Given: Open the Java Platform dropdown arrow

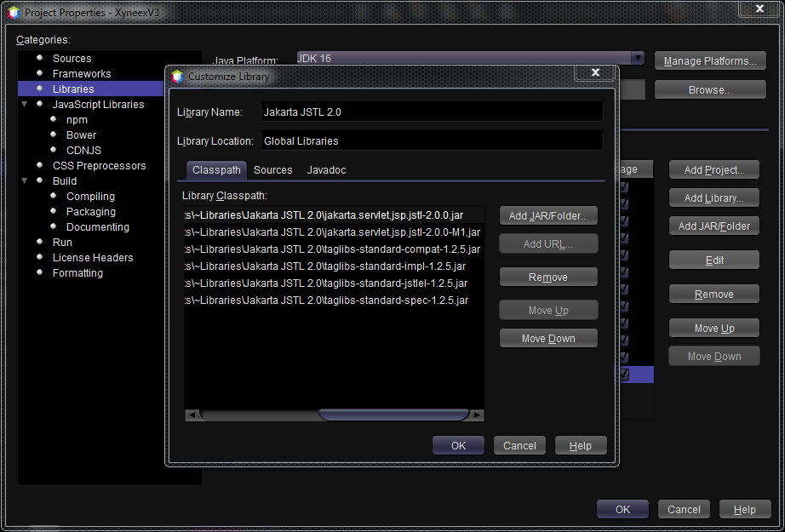Looking at the screenshot, I should (x=638, y=58).
